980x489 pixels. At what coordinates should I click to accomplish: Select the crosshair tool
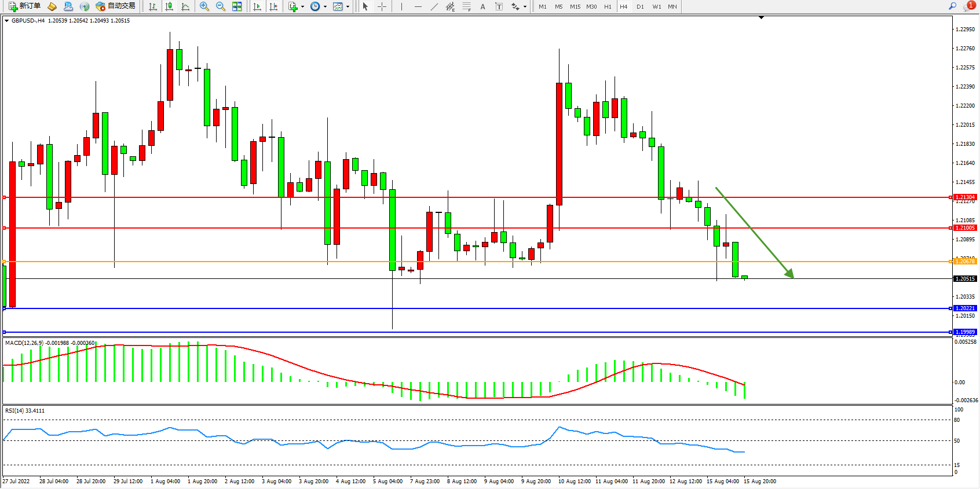(382, 6)
